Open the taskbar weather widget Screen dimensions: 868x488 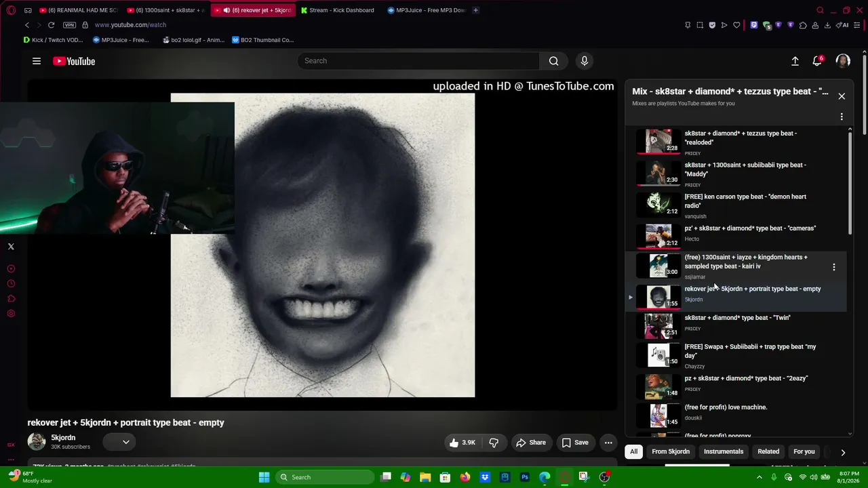[29, 477]
